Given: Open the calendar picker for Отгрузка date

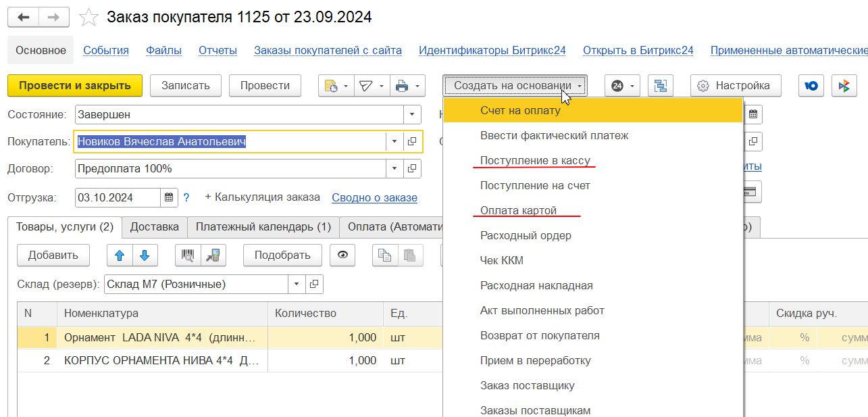Looking at the screenshot, I should click(169, 197).
